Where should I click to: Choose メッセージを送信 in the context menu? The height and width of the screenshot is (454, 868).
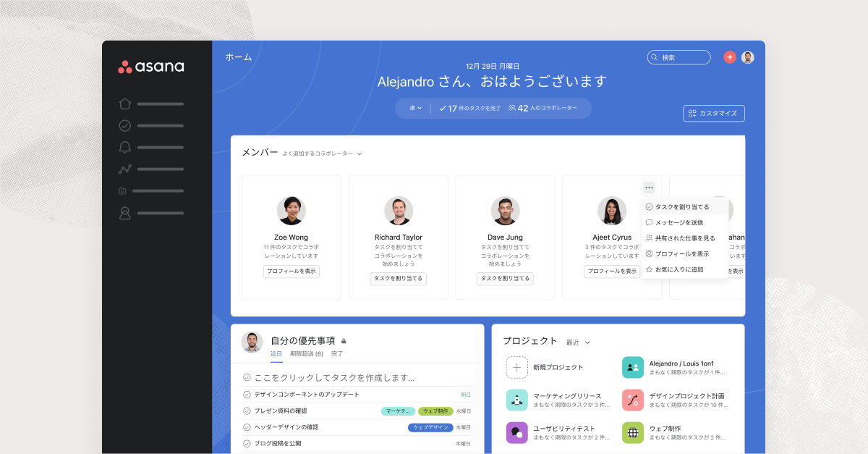(x=684, y=222)
